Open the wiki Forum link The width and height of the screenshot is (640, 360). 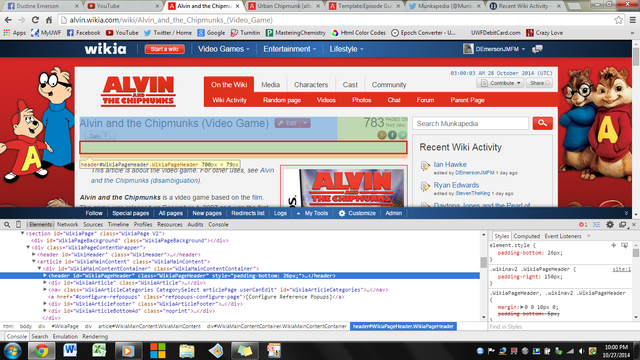(x=425, y=100)
